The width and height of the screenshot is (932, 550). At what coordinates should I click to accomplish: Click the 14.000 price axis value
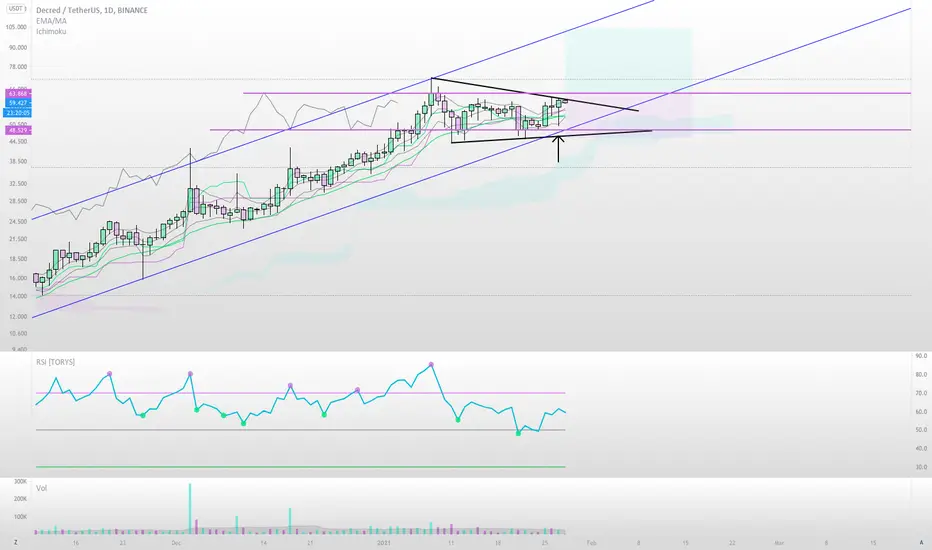coord(18,296)
